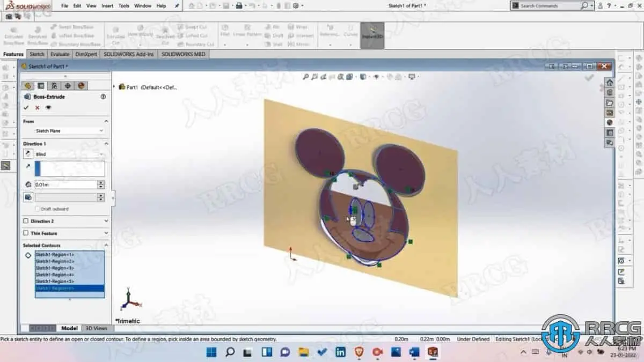Open the From Sketch Plane dropdown
This screenshot has width=644, height=362.
tap(70, 131)
